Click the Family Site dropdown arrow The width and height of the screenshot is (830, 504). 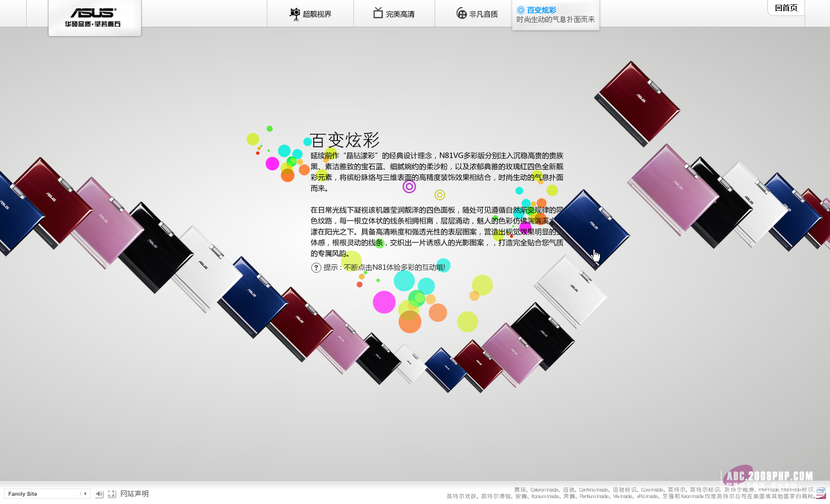[x=85, y=494]
